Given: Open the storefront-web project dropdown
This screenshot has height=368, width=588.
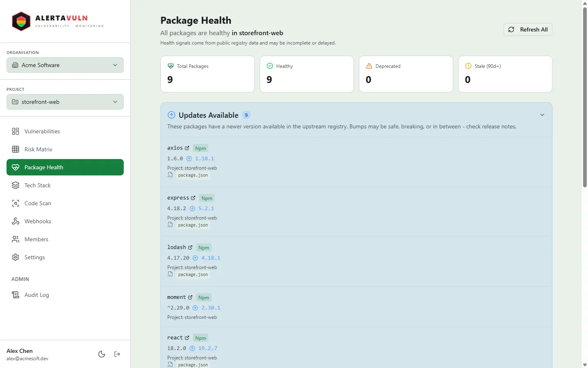Looking at the screenshot, I should click(65, 102).
